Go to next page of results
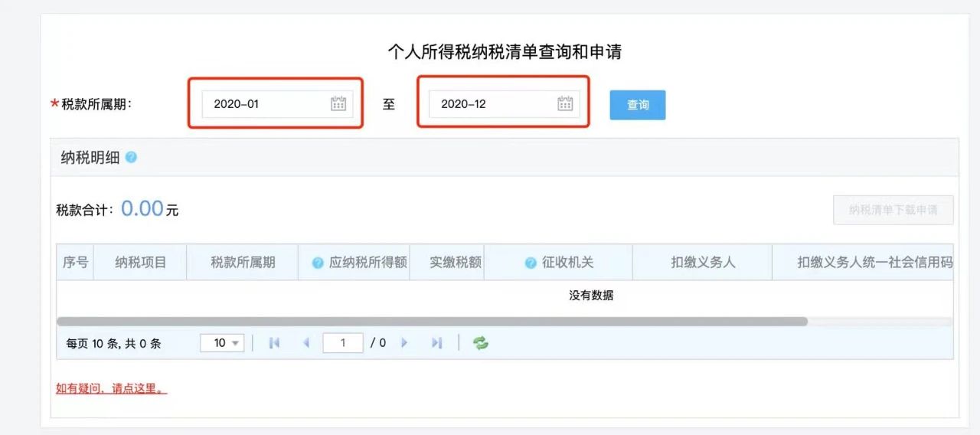The image size is (980, 435). (404, 343)
